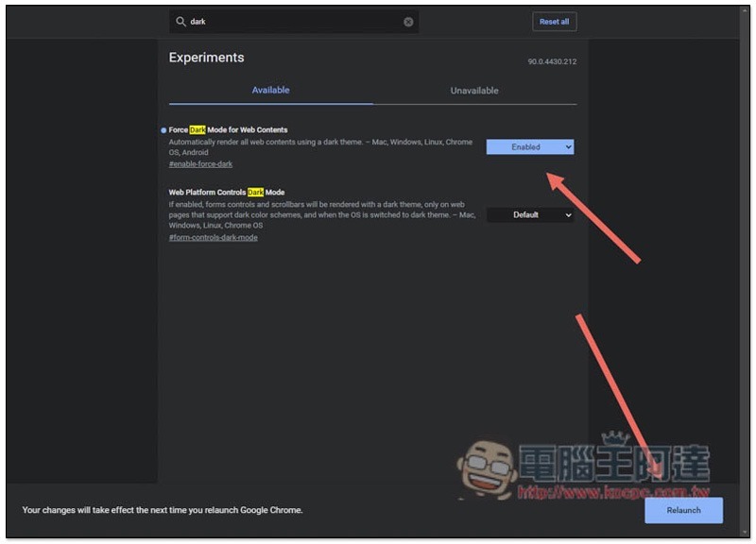
Task: Click the Web Platform Controls description text
Action: [x=322, y=215]
